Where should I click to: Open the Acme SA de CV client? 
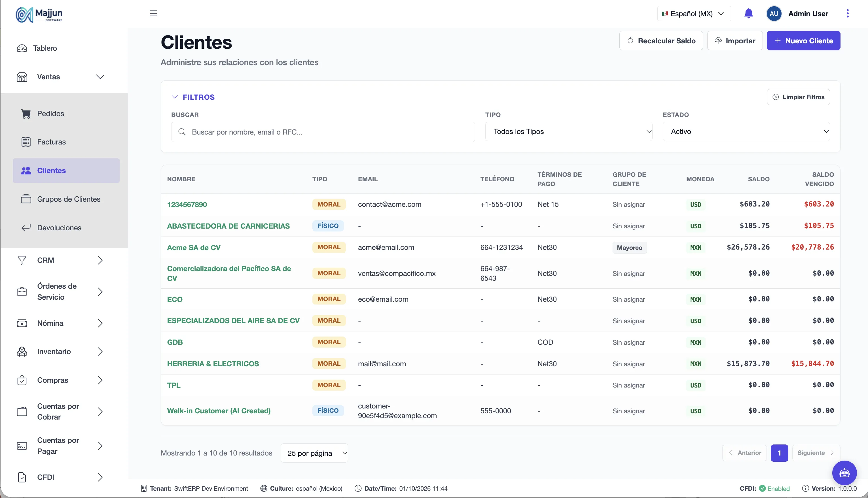coord(193,247)
